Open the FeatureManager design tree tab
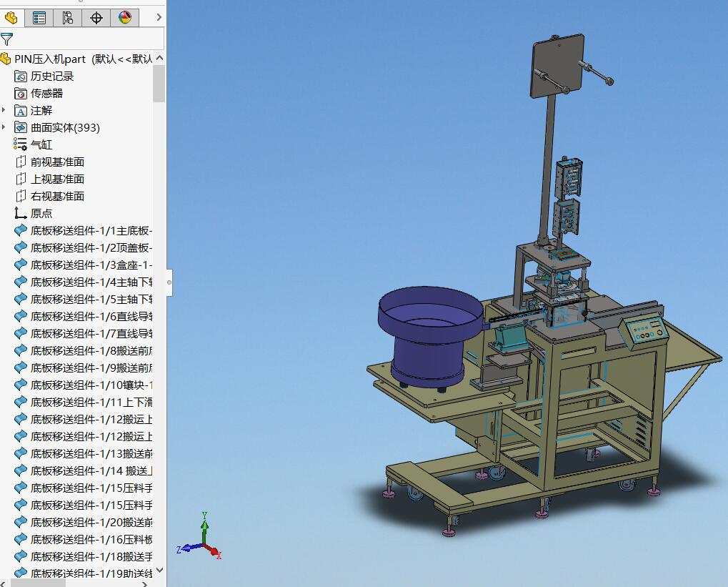Screen dimensions: 728x587 pos(11,18)
